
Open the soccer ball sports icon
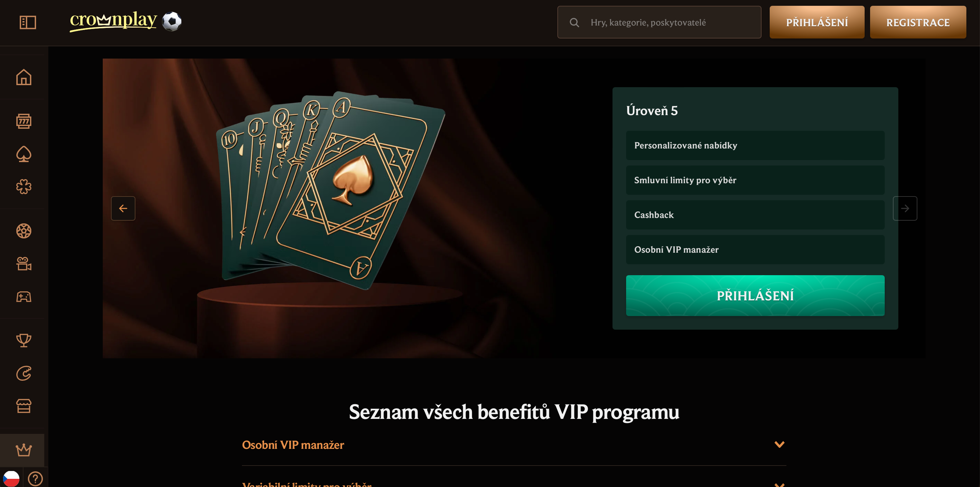[23, 231]
